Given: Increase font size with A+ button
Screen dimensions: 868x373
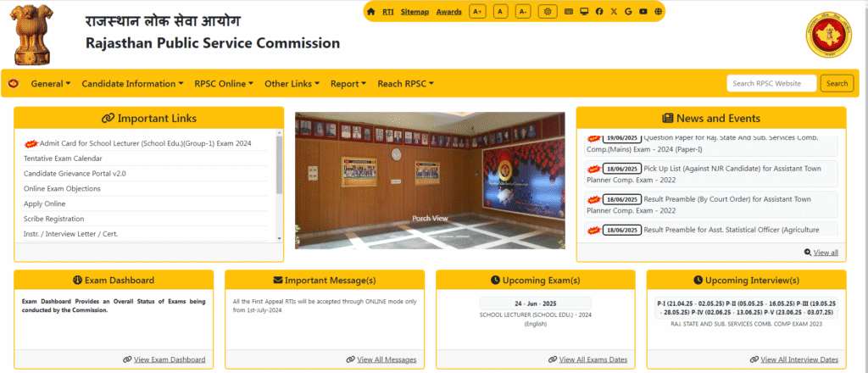Looking at the screenshot, I should tap(477, 12).
